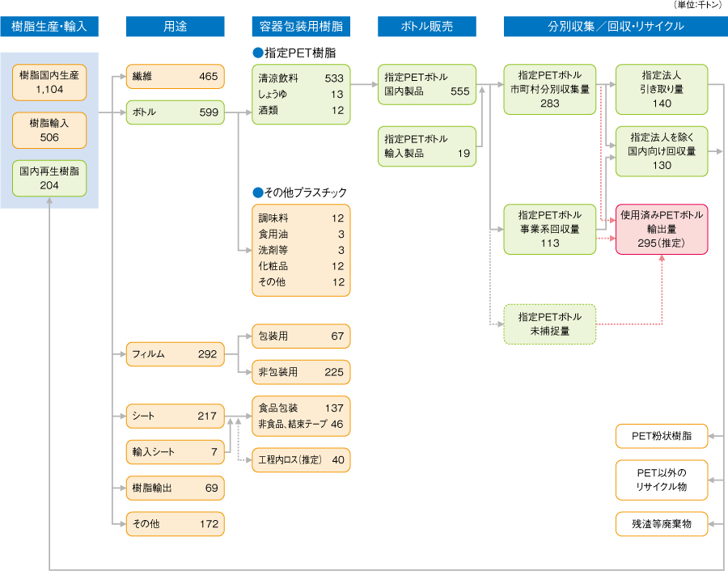
Task: Select the dashed 指定PETボトル 未捕捉量 box
Action: [x=549, y=324]
